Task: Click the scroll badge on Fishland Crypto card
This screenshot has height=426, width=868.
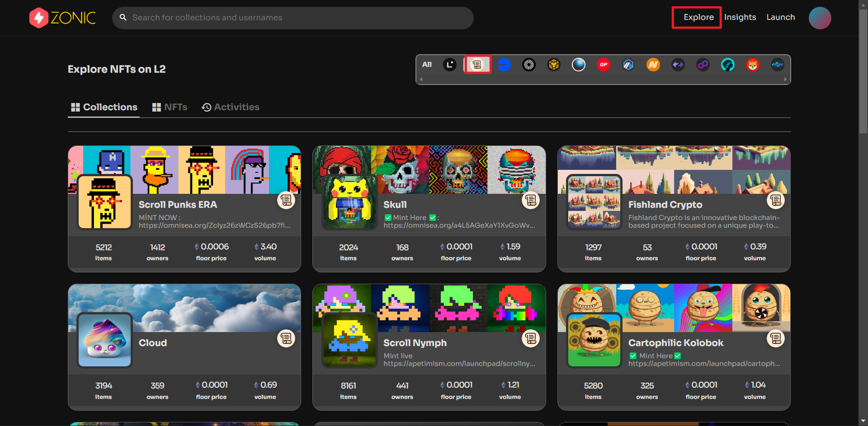Action: coord(776,200)
